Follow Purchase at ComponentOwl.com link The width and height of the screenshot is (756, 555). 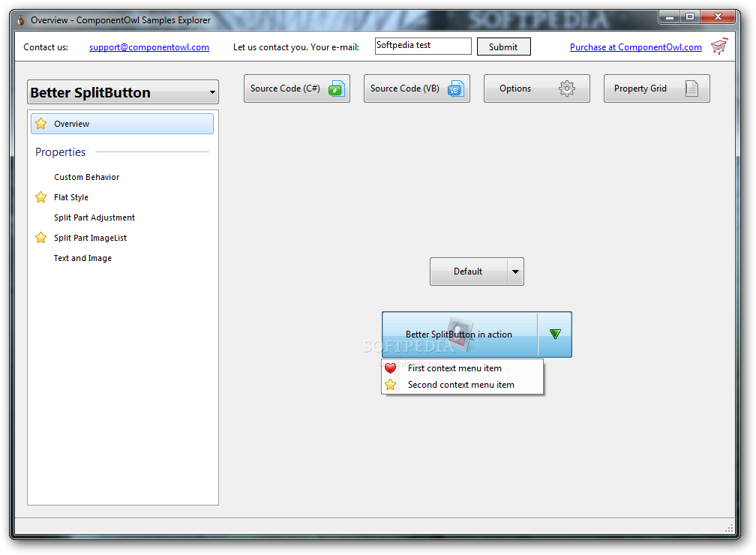pos(635,47)
